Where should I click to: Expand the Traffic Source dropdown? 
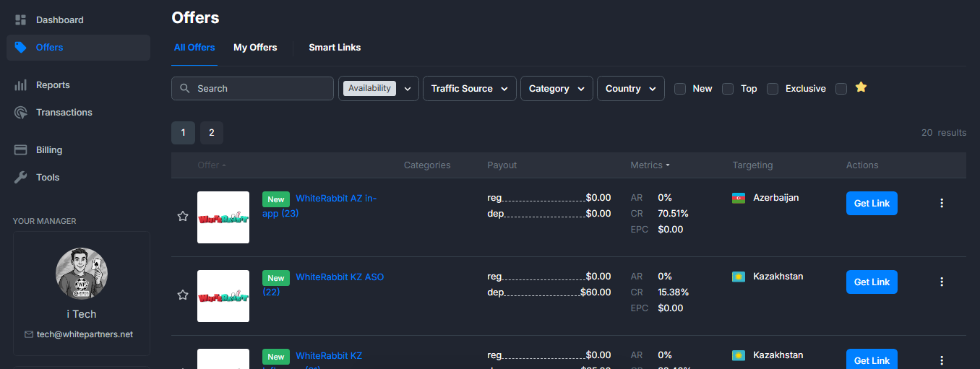(x=470, y=88)
